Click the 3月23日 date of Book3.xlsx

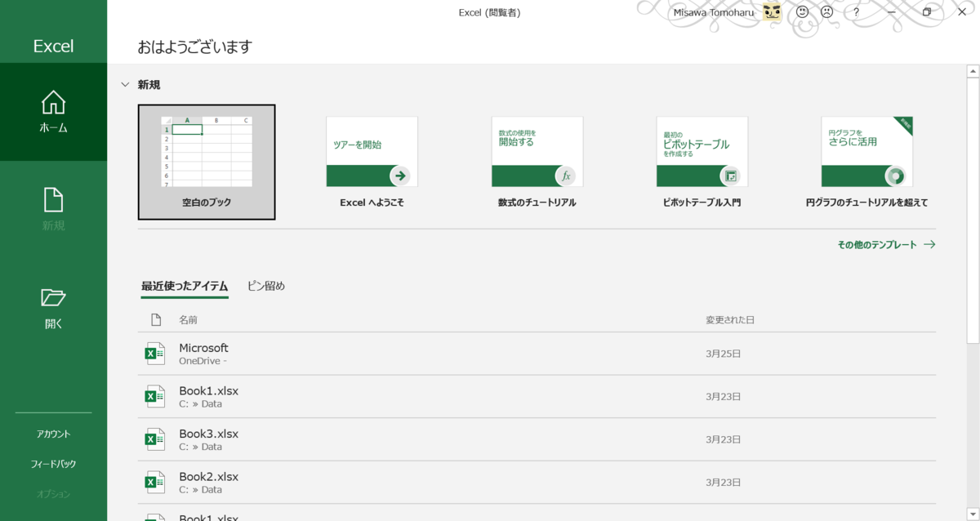[x=723, y=439]
